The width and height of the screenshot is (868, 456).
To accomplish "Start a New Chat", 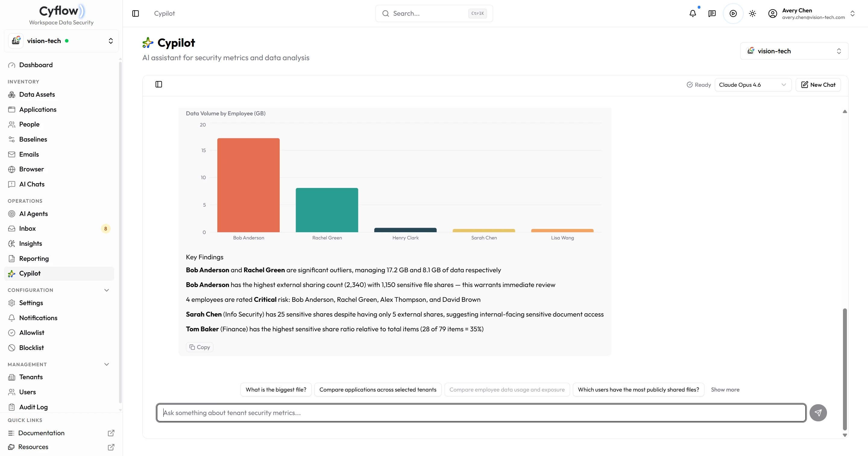I will (818, 85).
